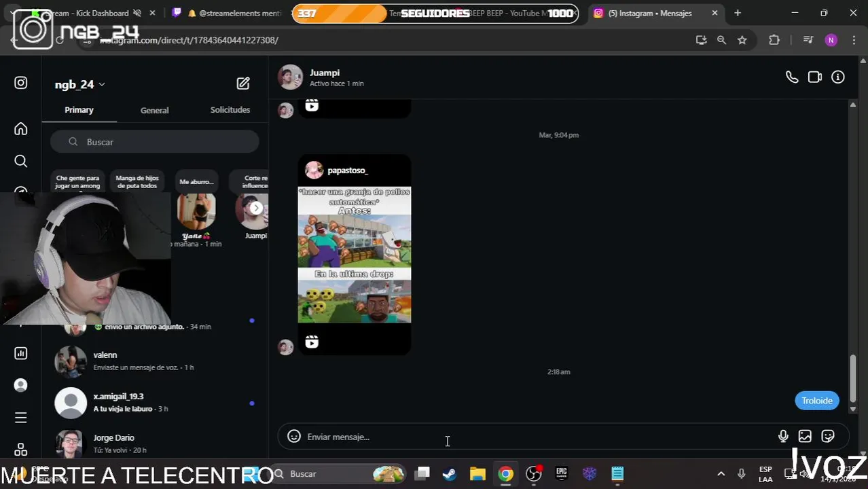Open the Meta apps grid icon

(21, 450)
